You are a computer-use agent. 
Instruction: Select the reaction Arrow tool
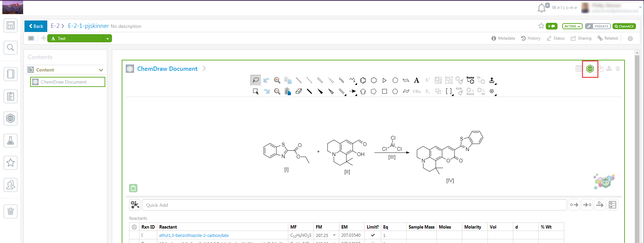352,91
